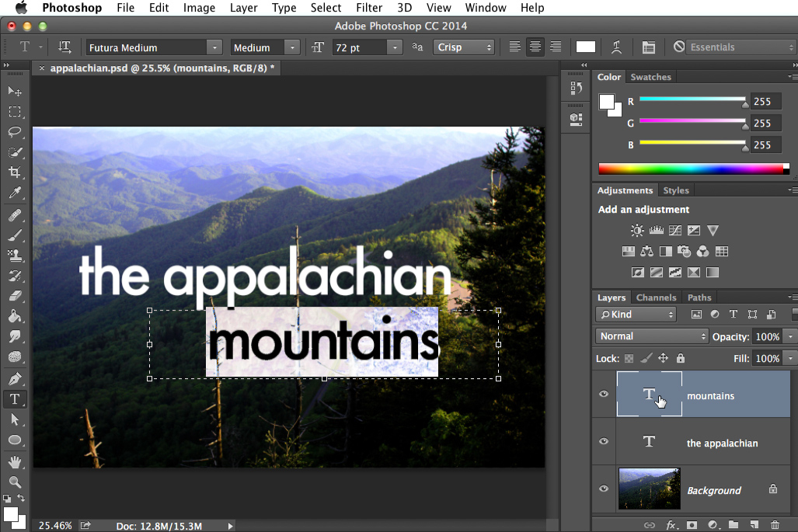798x532 pixels.
Task: Open the Filter menu
Action: 368,8
